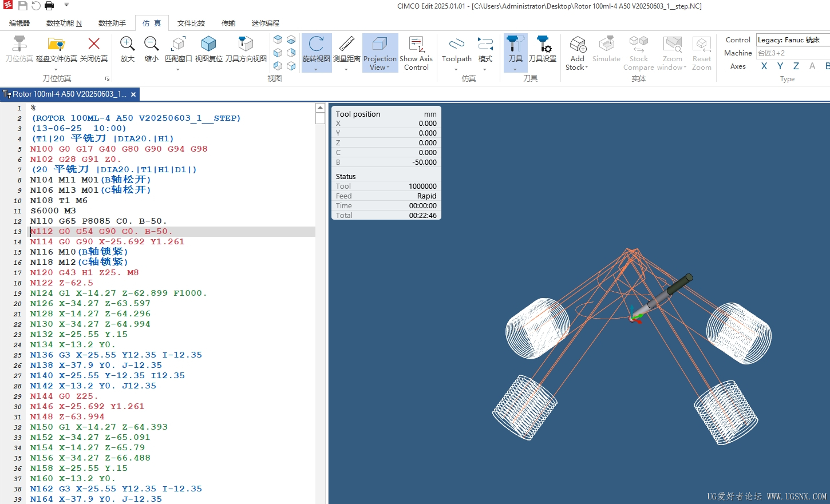Click 关闭仿真 to close the simulation
This screenshot has width=830, height=504.
coord(94,48)
